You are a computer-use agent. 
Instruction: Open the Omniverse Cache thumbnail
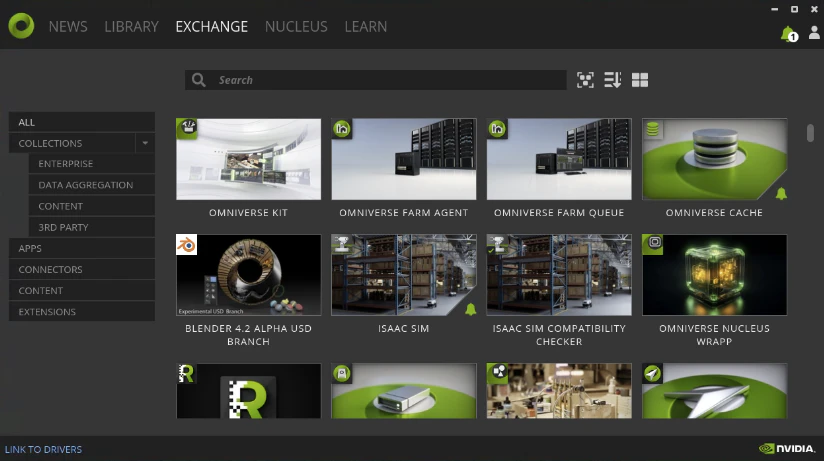click(715, 159)
